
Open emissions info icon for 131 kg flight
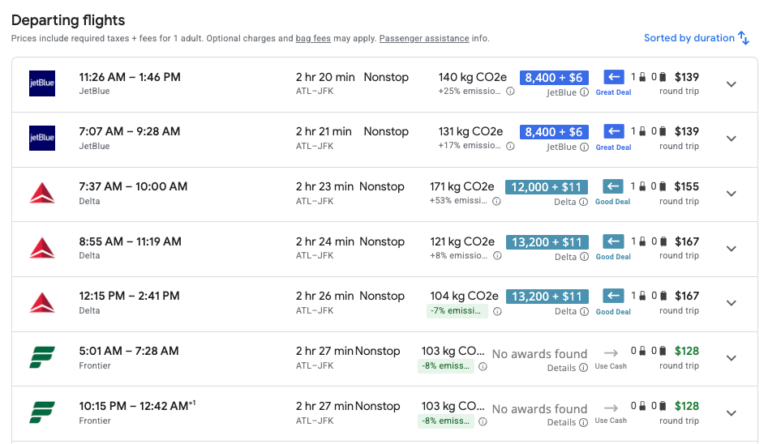pyautogui.click(x=510, y=146)
